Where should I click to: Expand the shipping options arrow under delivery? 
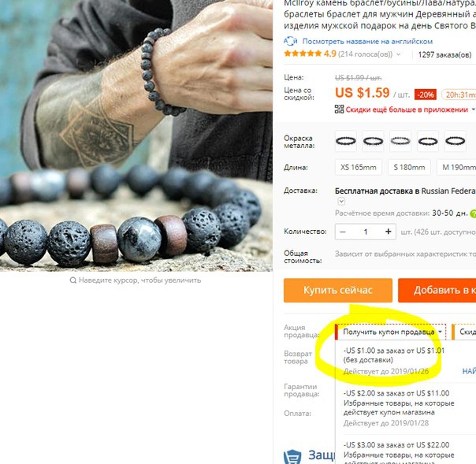click(x=341, y=201)
